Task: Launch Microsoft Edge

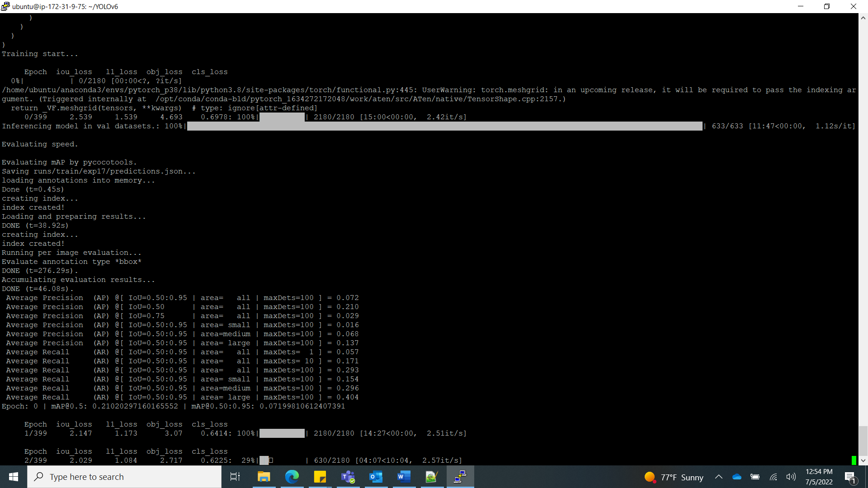Action: [x=292, y=477]
